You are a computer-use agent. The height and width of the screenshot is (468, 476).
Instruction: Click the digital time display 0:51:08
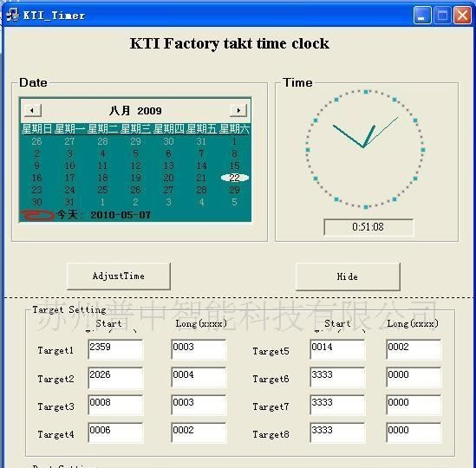point(368,227)
